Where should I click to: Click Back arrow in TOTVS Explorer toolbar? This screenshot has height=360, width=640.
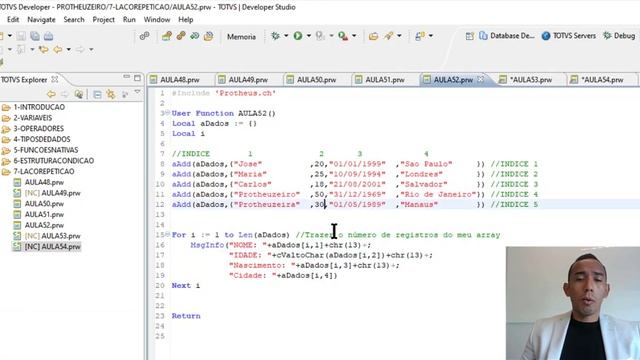(51, 94)
